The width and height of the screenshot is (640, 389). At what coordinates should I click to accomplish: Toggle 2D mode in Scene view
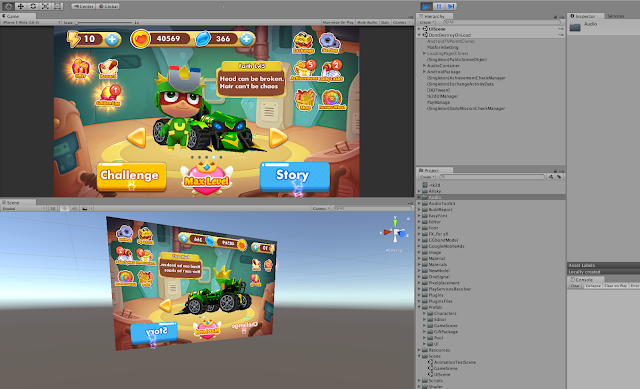pos(53,209)
